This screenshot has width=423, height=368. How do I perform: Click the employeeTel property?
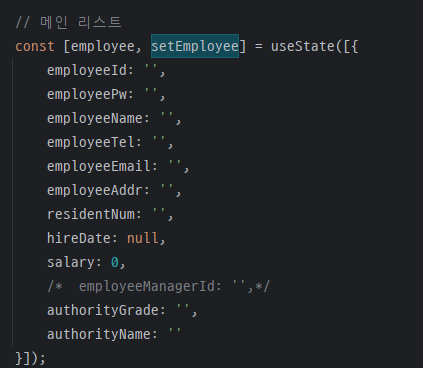point(91,143)
